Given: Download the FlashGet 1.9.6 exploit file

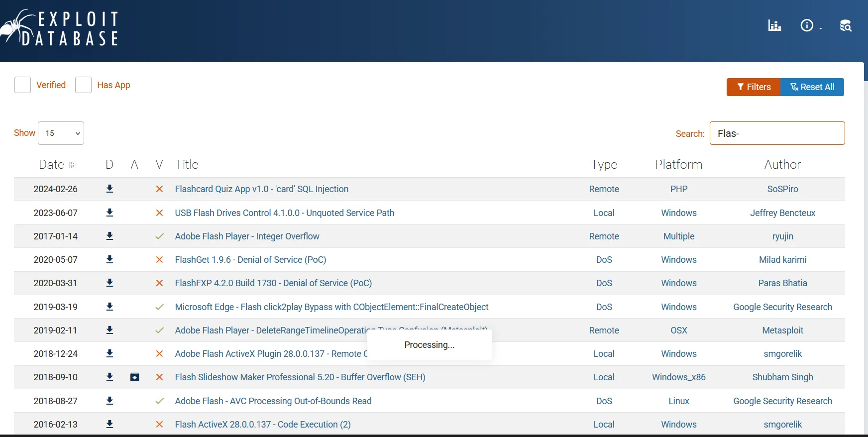Looking at the screenshot, I should coord(110,259).
